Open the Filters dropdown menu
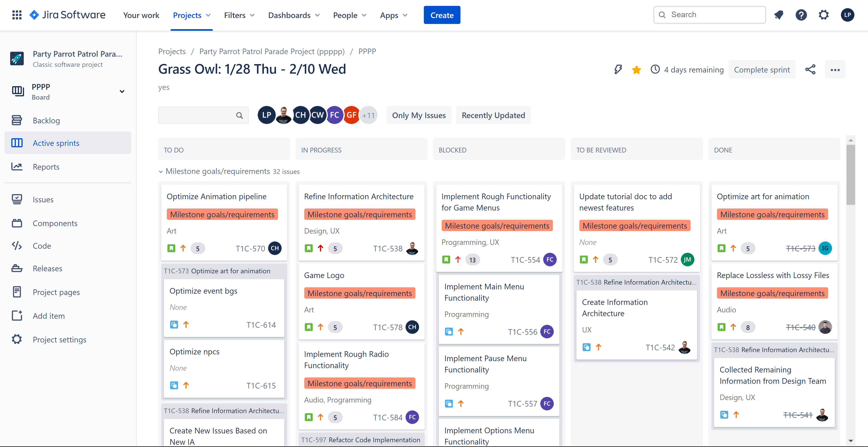The width and height of the screenshot is (868, 447). (x=239, y=15)
